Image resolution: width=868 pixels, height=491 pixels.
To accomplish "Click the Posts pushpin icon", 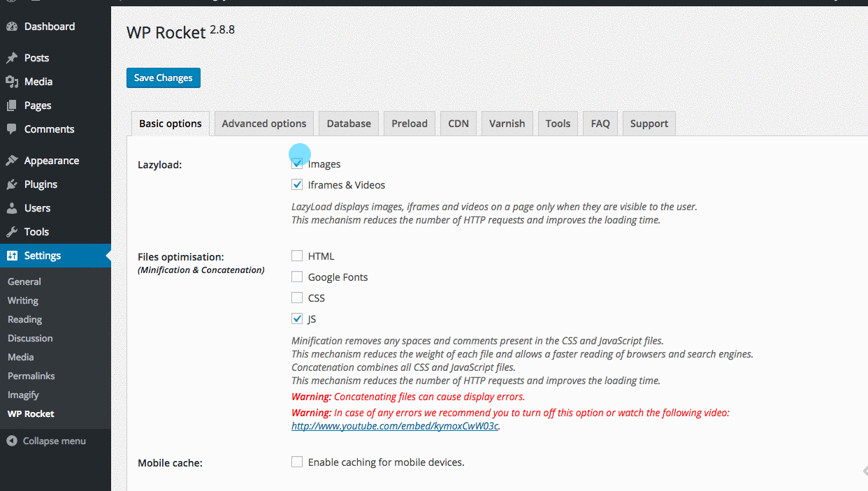I will [12, 58].
